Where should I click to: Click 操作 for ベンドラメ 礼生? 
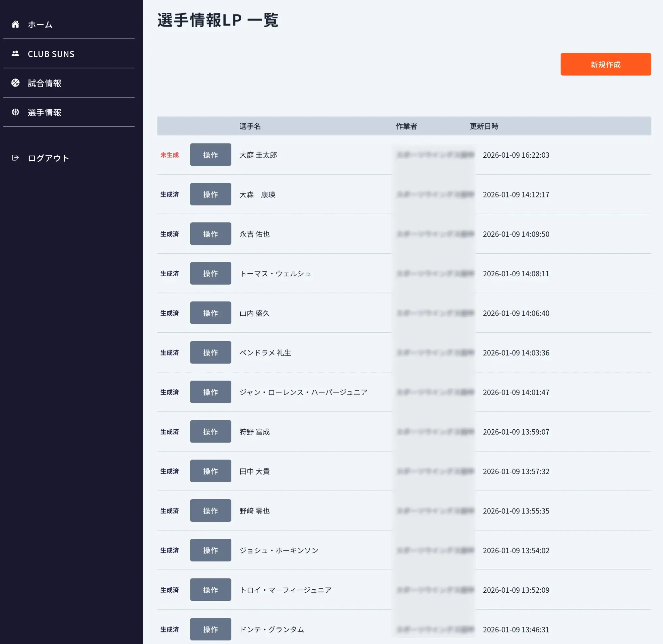click(211, 352)
